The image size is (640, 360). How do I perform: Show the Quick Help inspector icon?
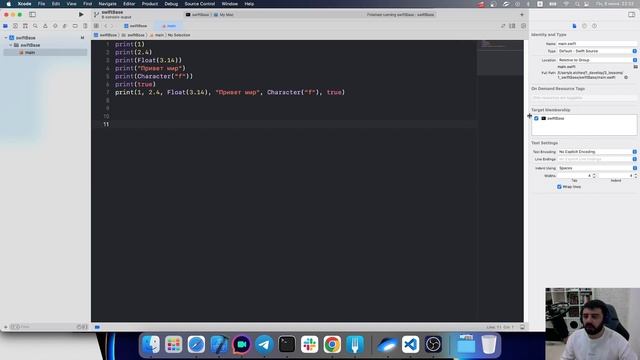(x=594, y=26)
